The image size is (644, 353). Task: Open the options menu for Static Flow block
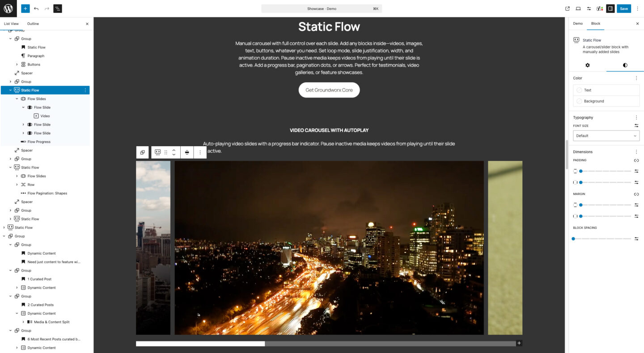coord(85,90)
